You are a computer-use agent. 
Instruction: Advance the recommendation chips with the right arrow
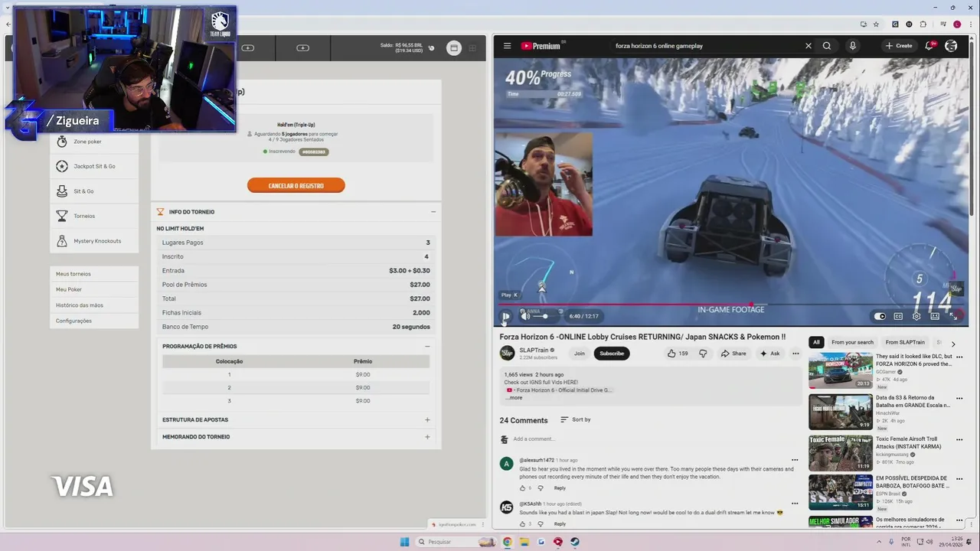(953, 344)
